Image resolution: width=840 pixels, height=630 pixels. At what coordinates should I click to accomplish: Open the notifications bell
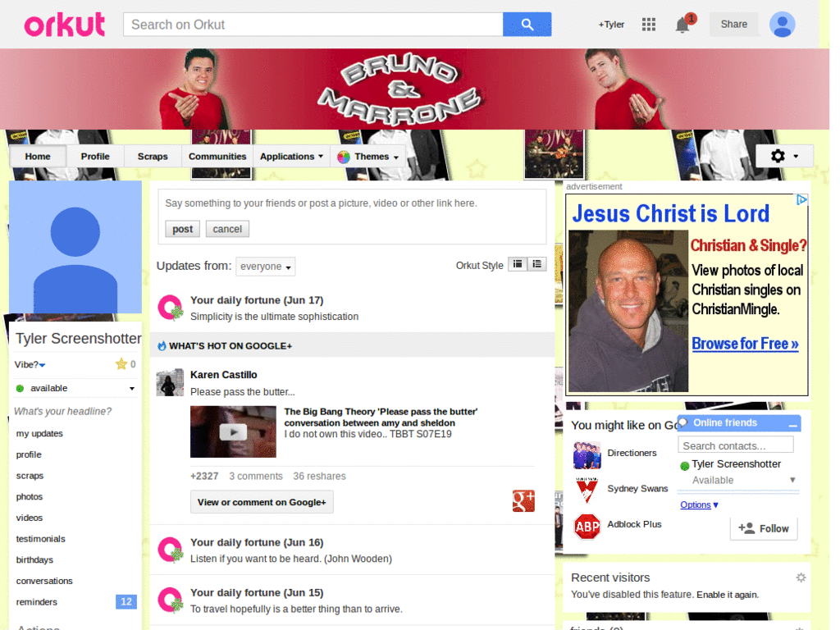pyautogui.click(x=683, y=25)
